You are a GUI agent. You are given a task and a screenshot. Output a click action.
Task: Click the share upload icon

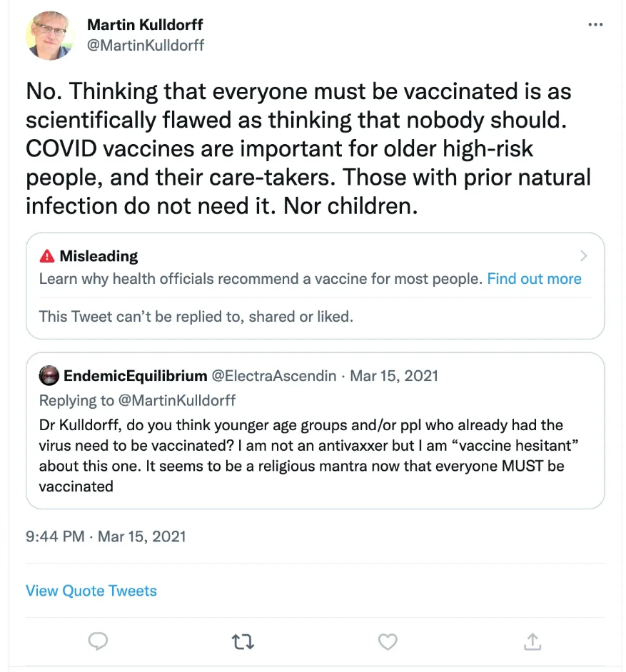(x=532, y=641)
